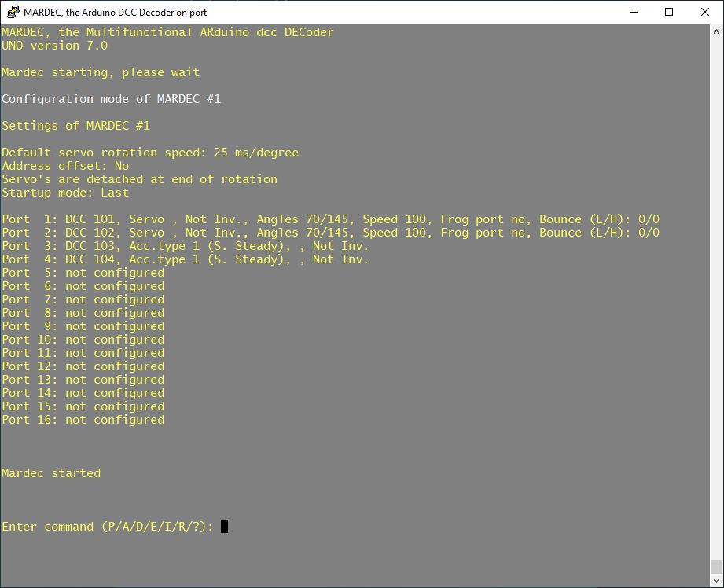Minimize the MARDEC terminal window
This screenshot has height=588, width=724.
point(634,12)
